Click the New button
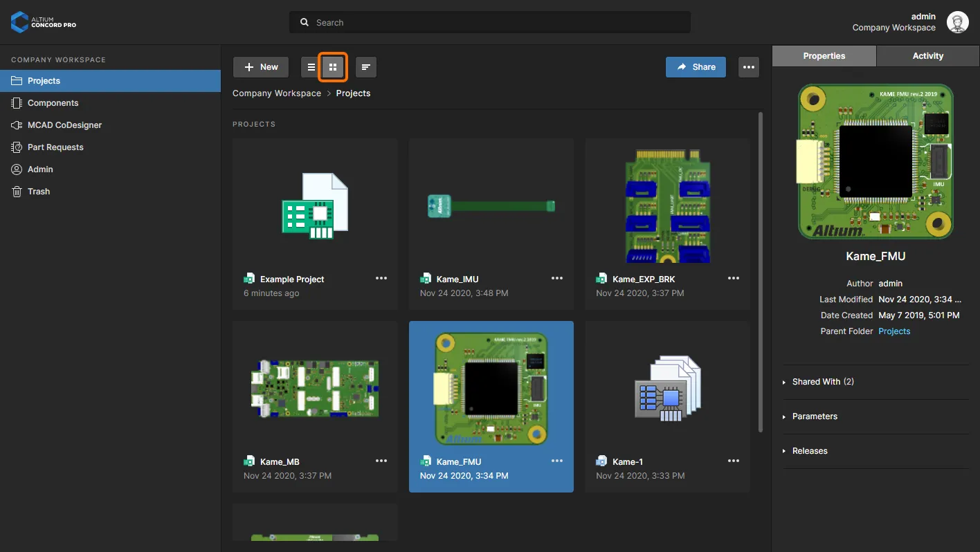 pyautogui.click(x=261, y=67)
